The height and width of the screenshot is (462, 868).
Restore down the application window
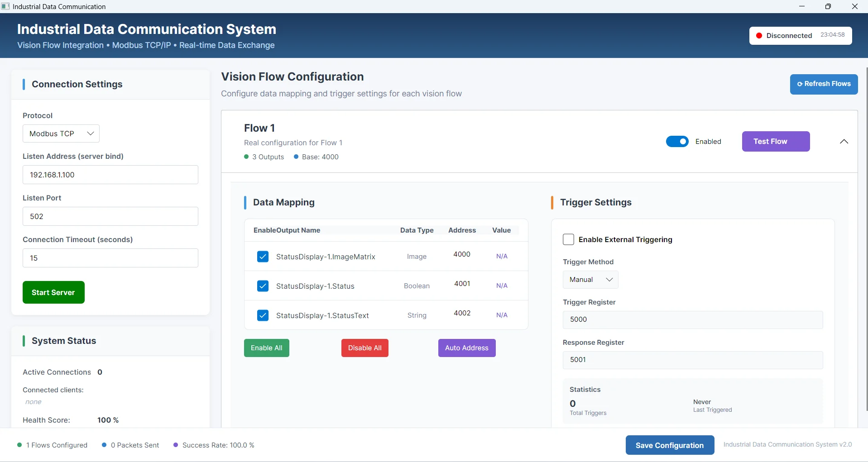pos(828,6)
